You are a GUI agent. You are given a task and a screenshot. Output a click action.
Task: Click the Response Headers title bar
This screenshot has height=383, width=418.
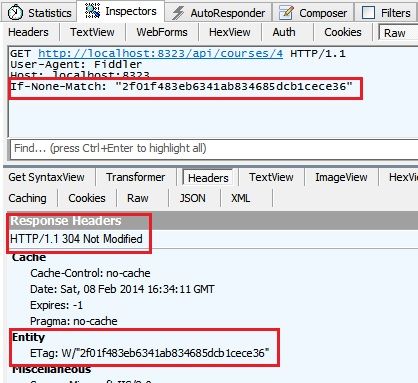pos(213,221)
